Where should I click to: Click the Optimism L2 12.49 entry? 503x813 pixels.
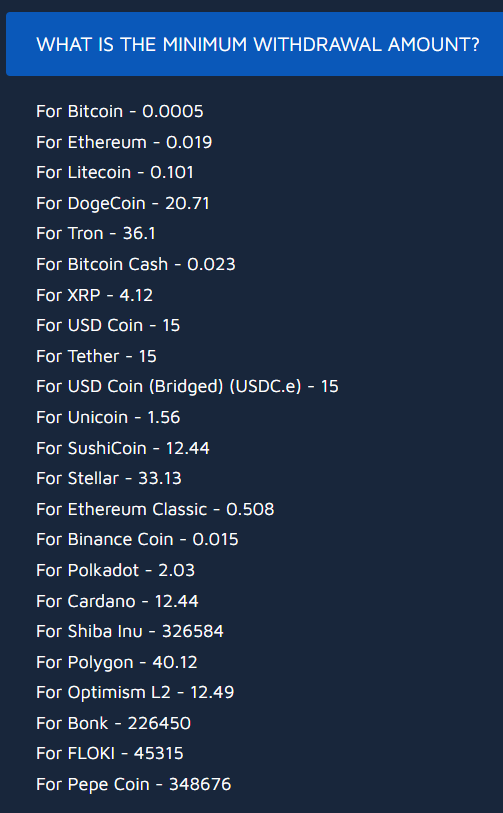[x=135, y=693]
